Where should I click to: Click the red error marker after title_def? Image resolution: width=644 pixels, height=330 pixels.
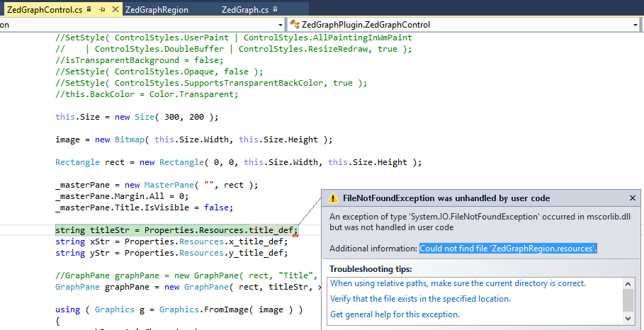[x=295, y=234]
